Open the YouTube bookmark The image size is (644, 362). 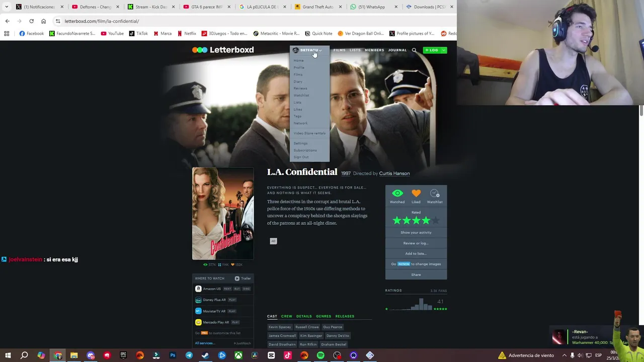tap(112, 34)
